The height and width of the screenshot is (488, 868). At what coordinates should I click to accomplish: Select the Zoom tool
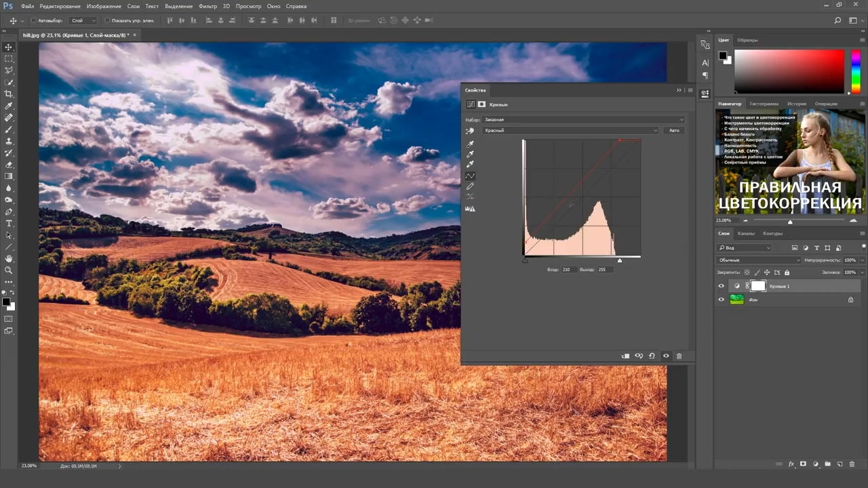pyautogui.click(x=9, y=270)
